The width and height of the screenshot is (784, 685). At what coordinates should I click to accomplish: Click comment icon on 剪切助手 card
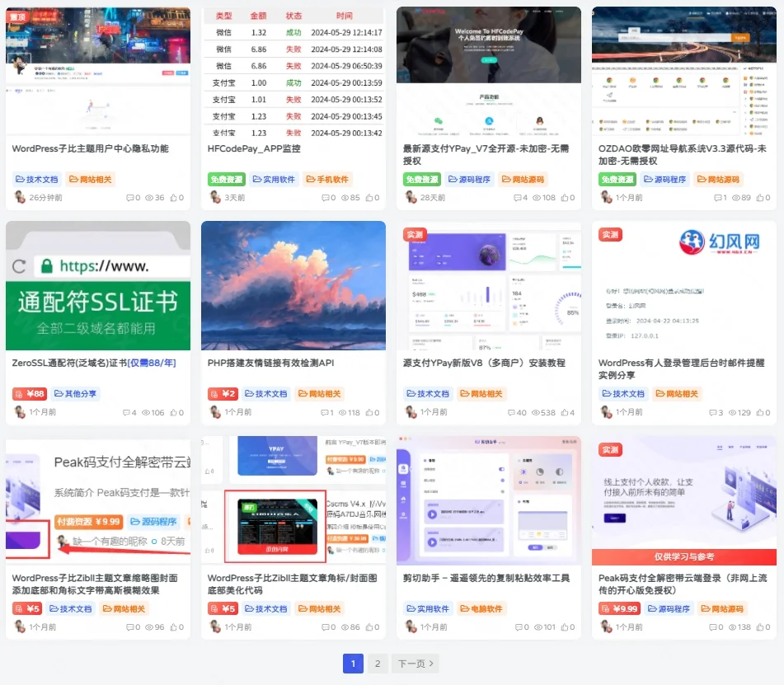coord(519,627)
